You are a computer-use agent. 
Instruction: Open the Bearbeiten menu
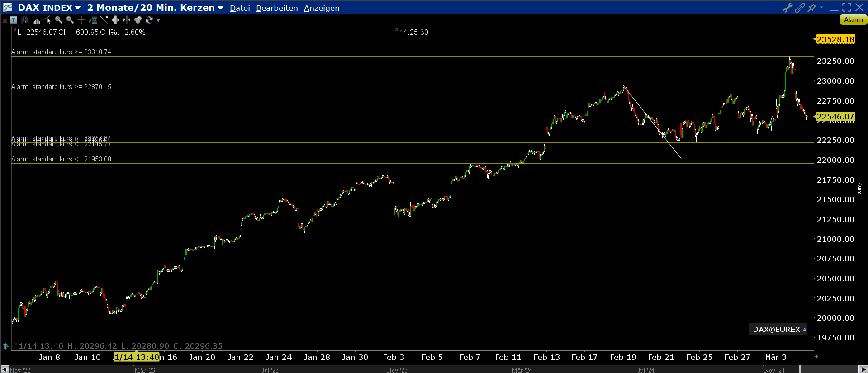[x=277, y=8]
